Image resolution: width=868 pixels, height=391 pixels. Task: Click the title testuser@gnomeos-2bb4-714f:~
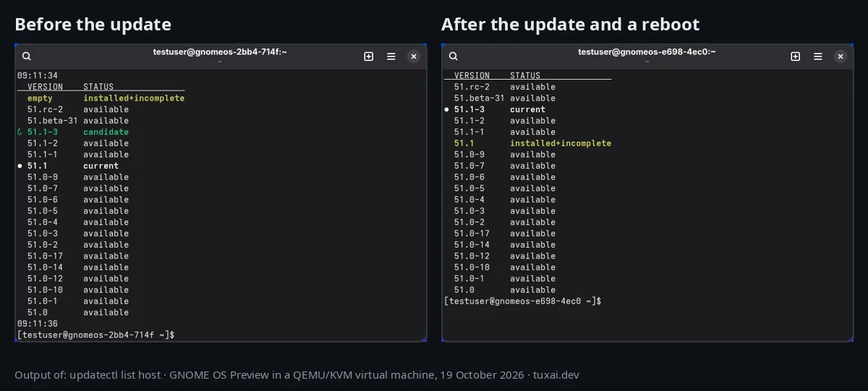click(220, 51)
